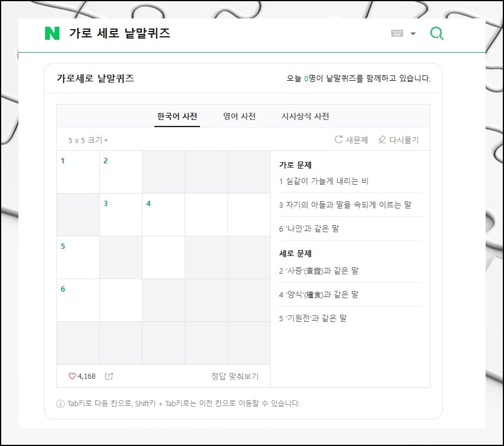This screenshot has height=446, width=504.
Task: Click the 가로 세로 낱말퀴즈 header title
Action: tap(119, 33)
